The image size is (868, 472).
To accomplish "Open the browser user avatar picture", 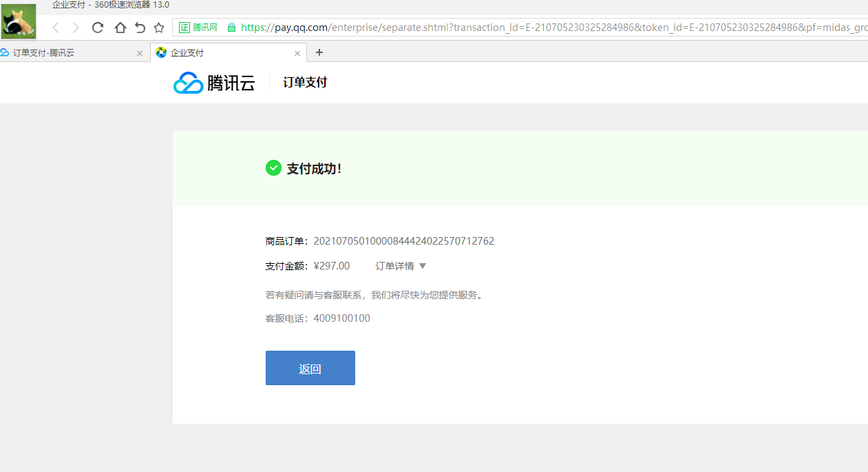I will pos(19,21).
